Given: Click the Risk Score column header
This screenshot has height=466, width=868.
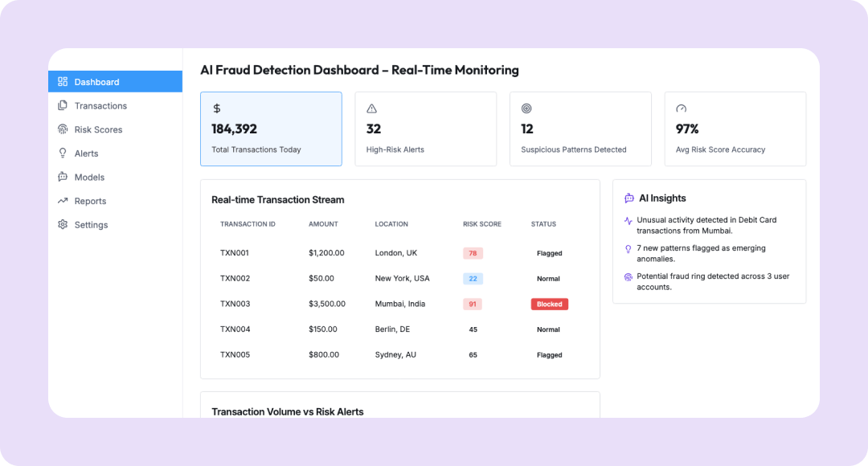Looking at the screenshot, I should [482, 224].
